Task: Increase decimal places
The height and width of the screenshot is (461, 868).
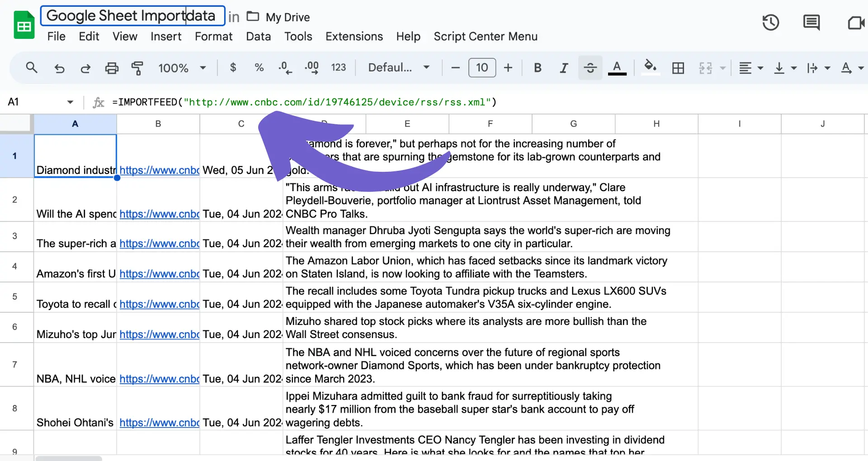Action: (312, 68)
